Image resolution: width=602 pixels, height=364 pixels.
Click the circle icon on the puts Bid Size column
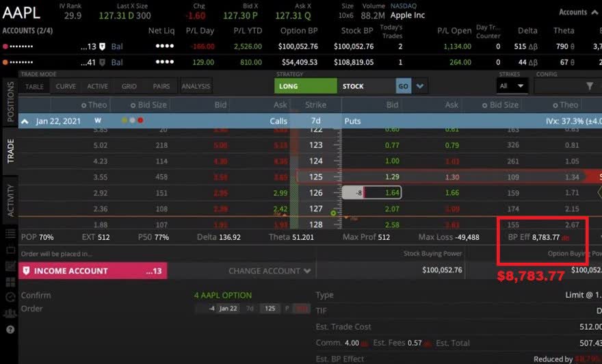pyautogui.click(x=485, y=105)
